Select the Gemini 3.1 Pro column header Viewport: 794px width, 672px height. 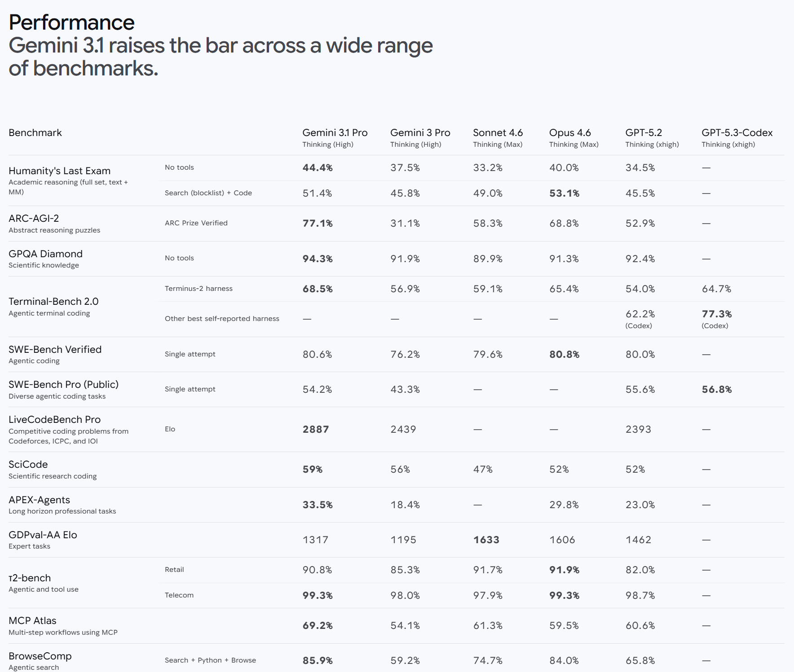click(x=335, y=133)
